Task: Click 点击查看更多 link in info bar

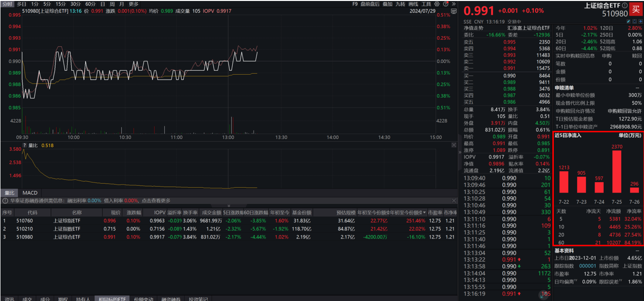Action: click(155, 201)
